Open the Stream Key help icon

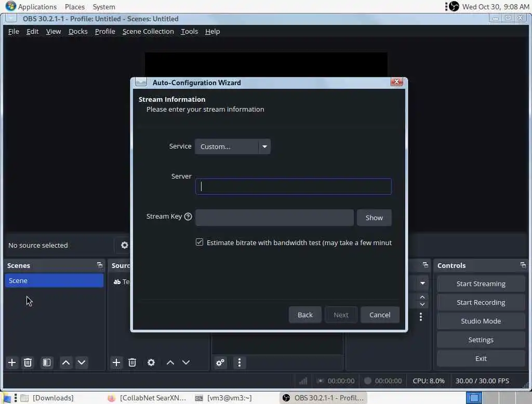pos(188,217)
